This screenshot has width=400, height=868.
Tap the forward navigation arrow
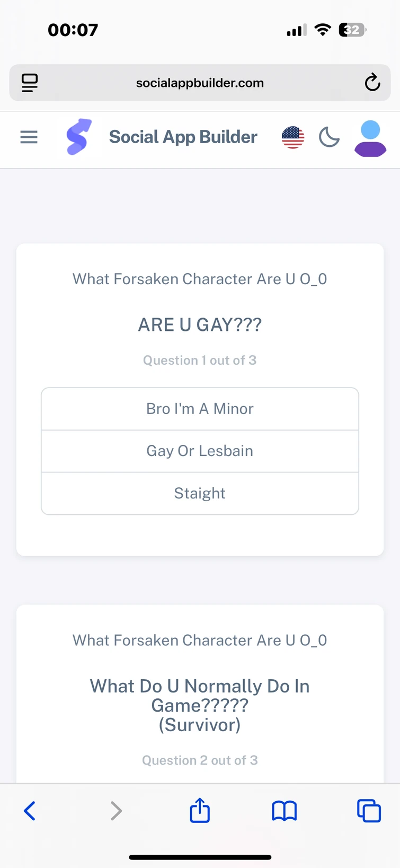coord(115,810)
